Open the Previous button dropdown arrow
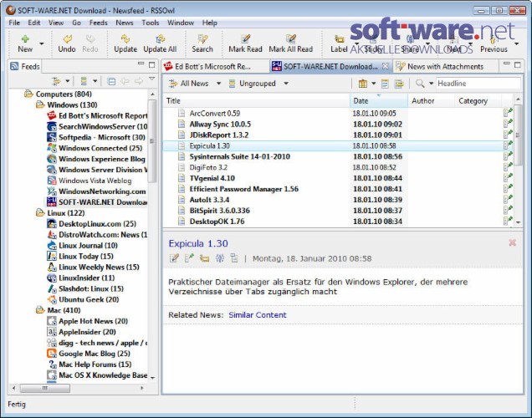 coord(516,43)
